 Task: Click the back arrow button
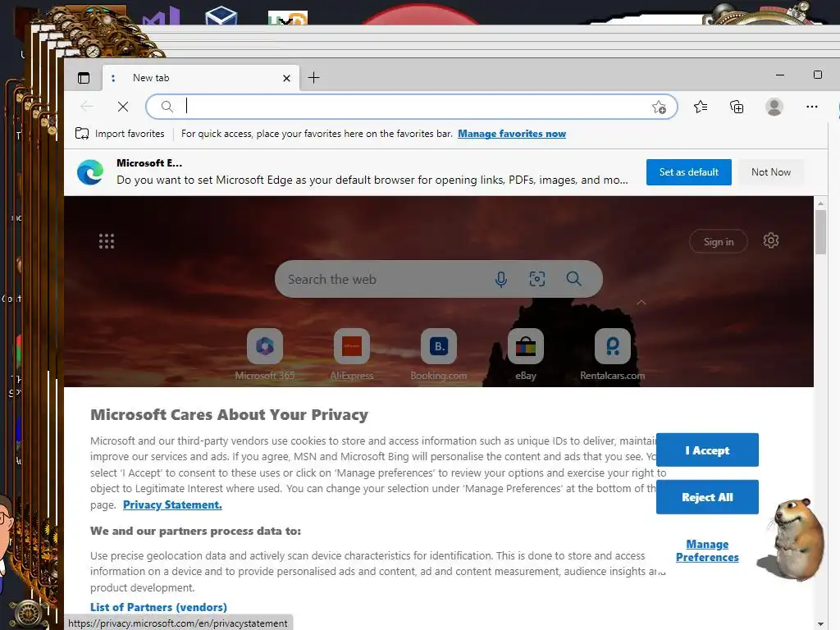coord(87,107)
